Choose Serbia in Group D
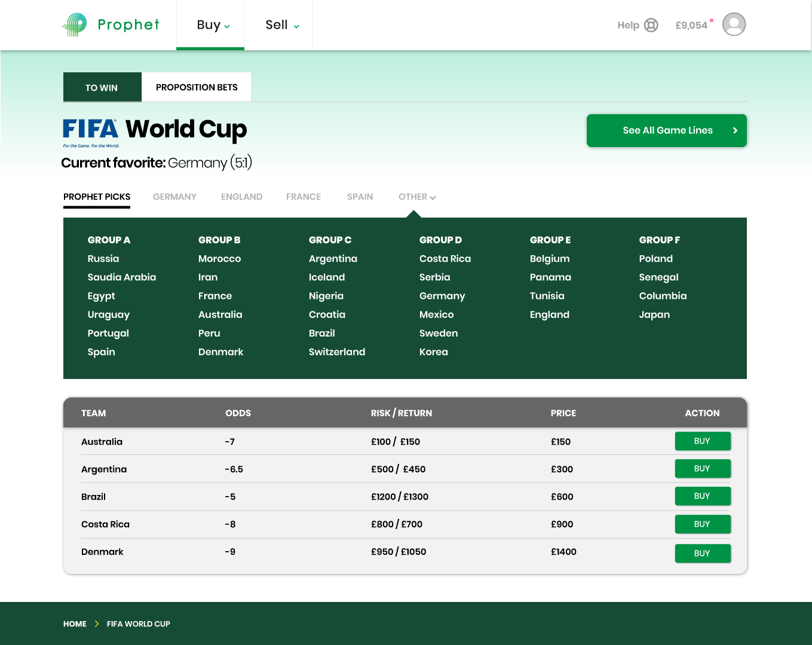 point(435,277)
